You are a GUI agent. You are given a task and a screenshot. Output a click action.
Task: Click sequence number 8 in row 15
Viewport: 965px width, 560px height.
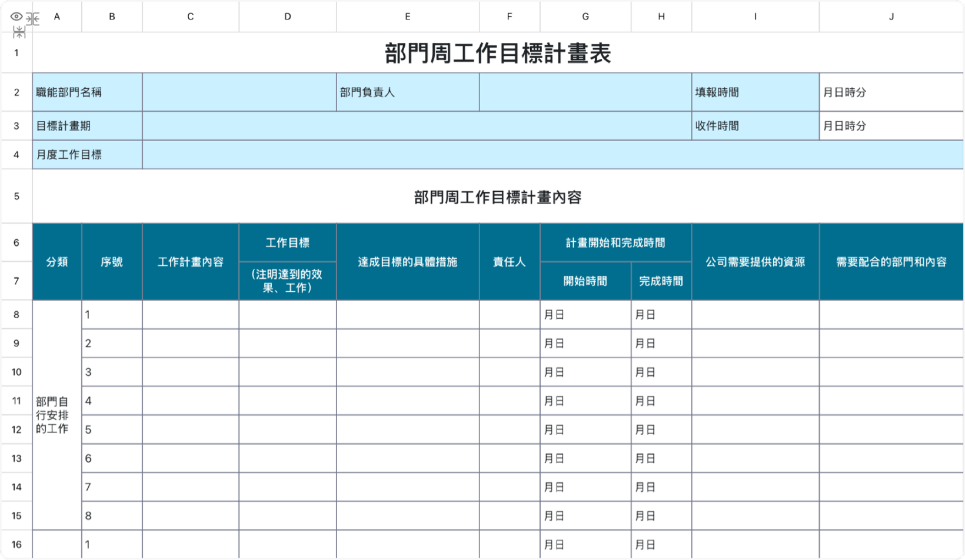click(x=112, y=516)
